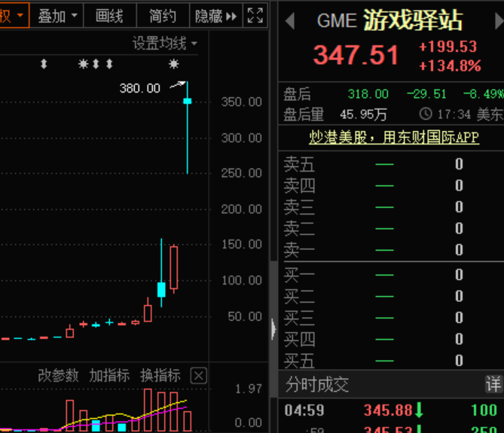Click the 04:59 trade row at 345.88
This screenshot has height=433, width=504.
(x=391, y=410)
